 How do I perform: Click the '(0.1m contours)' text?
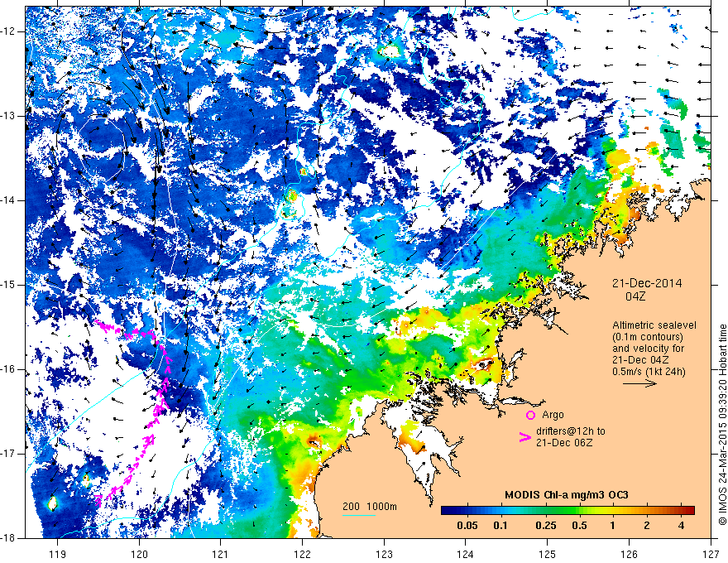648,337
